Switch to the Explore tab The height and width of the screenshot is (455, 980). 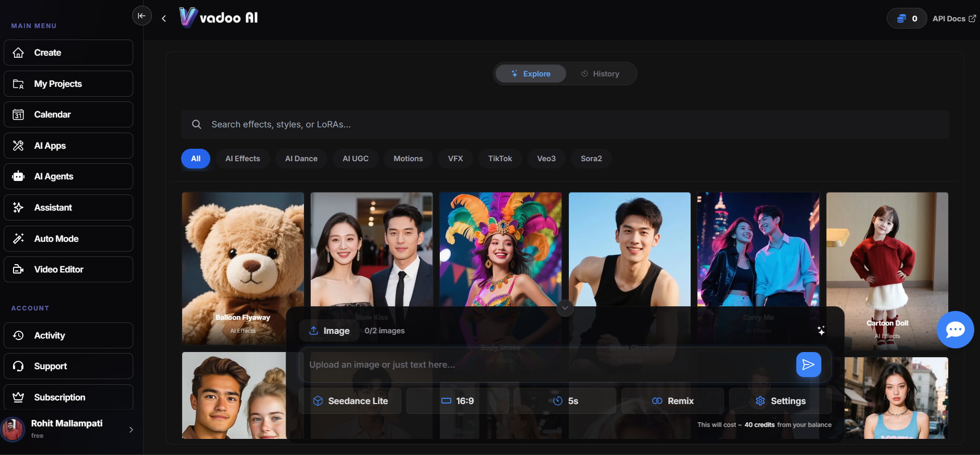tap(530, 74)
